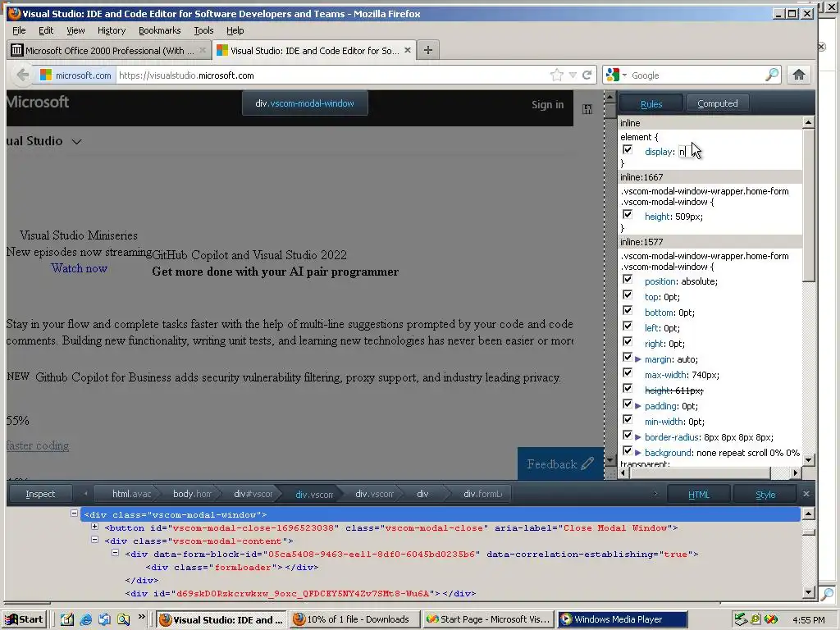This screenshot has width=840, height=630.
Task: Open the File menu
Action: pos(19,30)
